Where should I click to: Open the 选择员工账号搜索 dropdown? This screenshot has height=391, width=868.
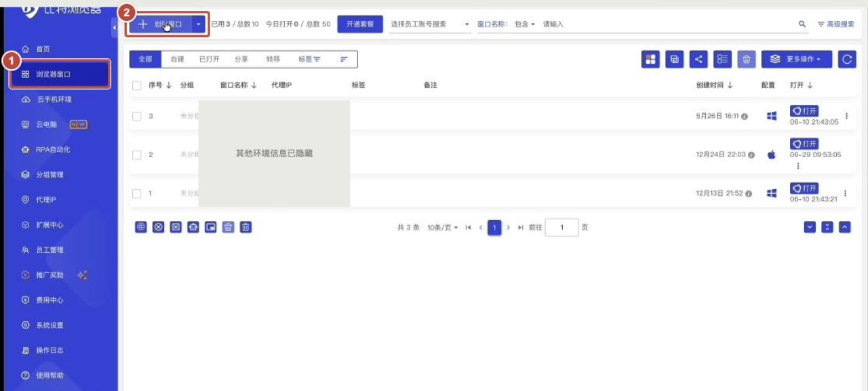430,24
